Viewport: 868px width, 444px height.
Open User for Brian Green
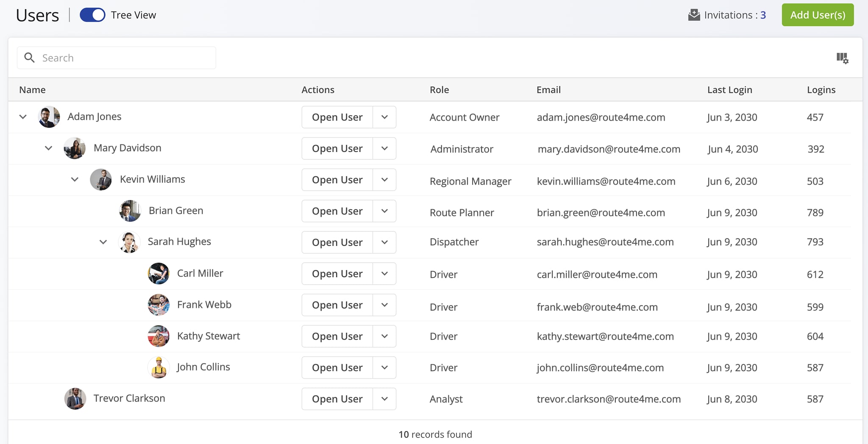(337, 211)
